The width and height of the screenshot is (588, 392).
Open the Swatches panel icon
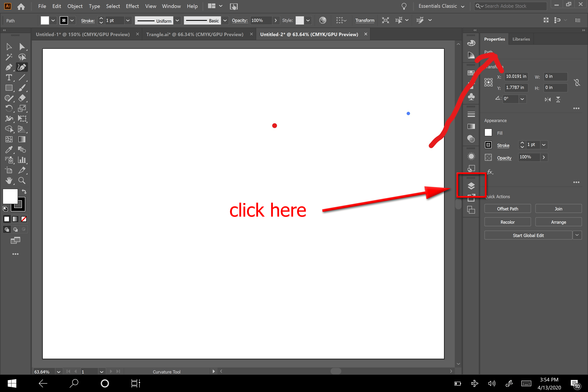pyautogui.click(x=471, y=72)
